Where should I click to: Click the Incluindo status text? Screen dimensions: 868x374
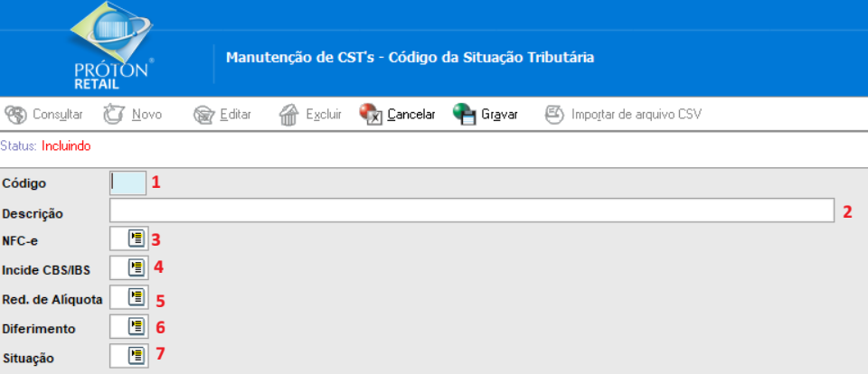(x=66, y=145)
